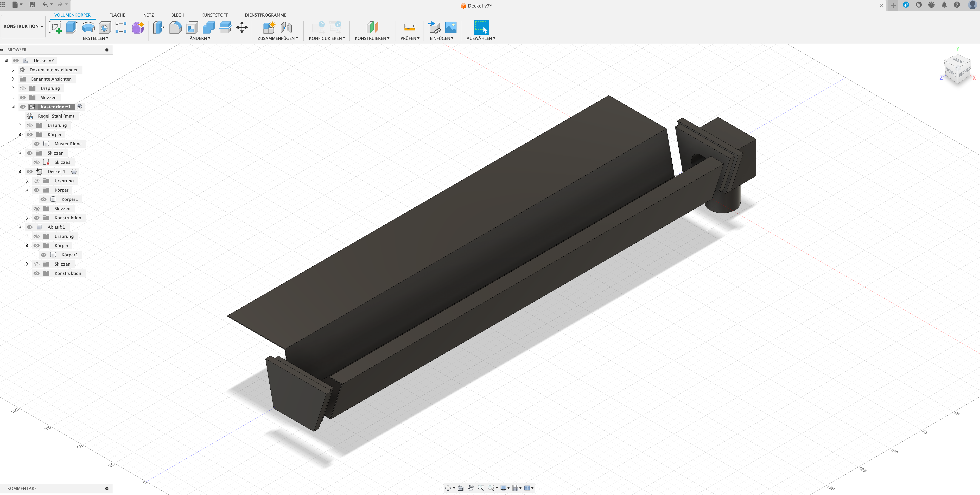Click the Insert Canvas image icon
980x495 pixels.
click(x=451, y=27)
